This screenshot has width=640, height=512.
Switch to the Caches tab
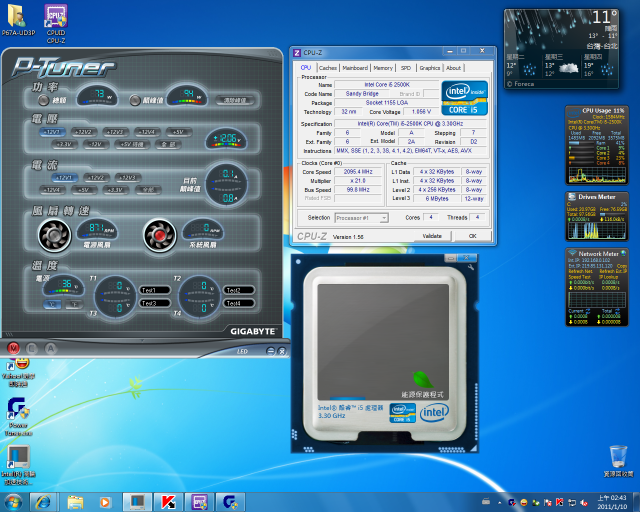328,68
